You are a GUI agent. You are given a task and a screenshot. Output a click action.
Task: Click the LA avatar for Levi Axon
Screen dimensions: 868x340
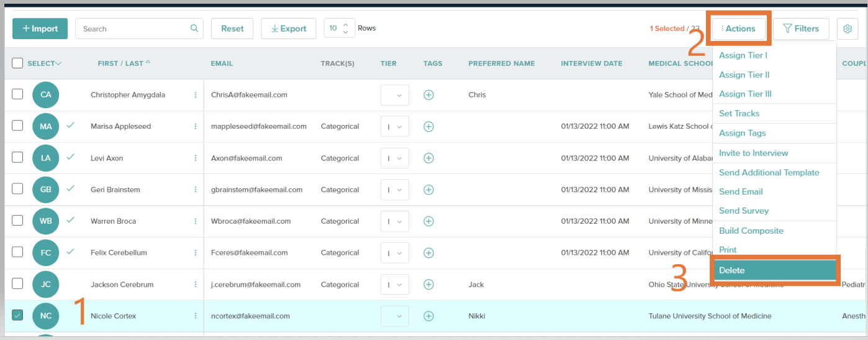pos(46,158)
